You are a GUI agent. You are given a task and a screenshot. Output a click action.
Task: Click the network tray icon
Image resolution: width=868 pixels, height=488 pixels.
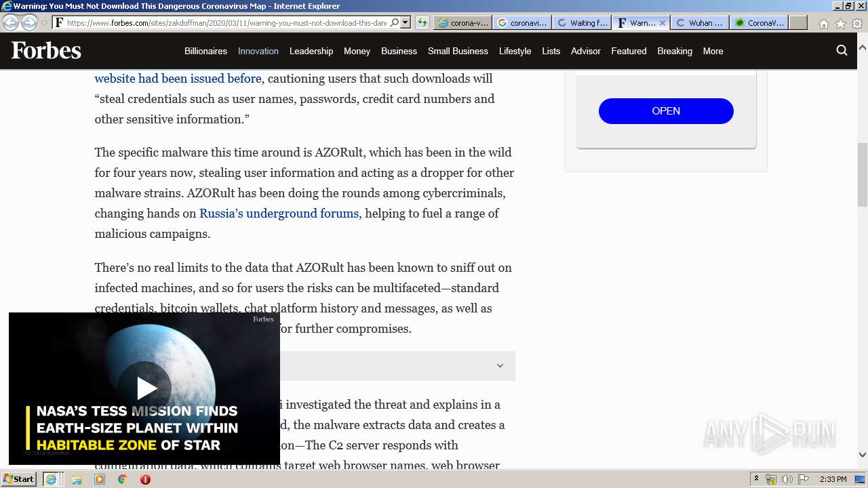771,479
